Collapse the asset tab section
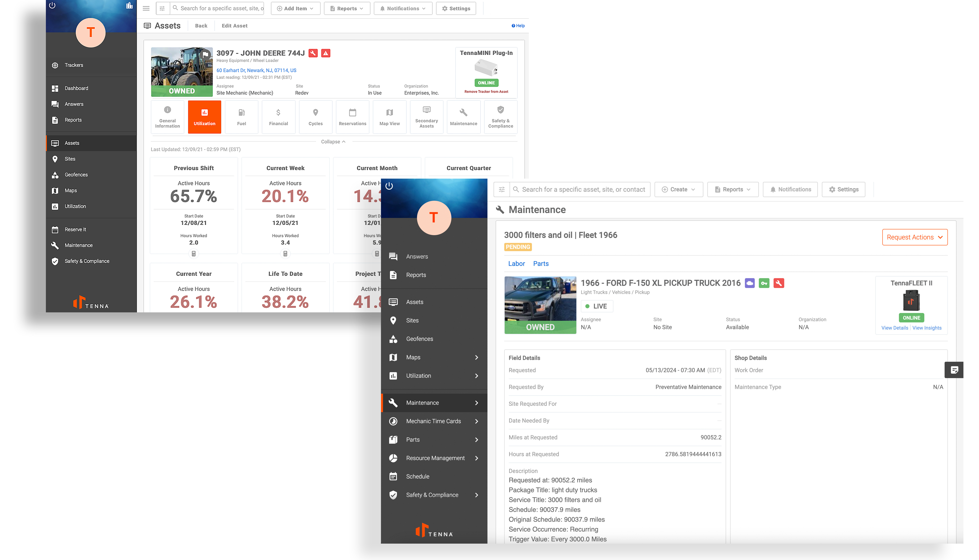The image size is (979, 560). pos(333,142)
